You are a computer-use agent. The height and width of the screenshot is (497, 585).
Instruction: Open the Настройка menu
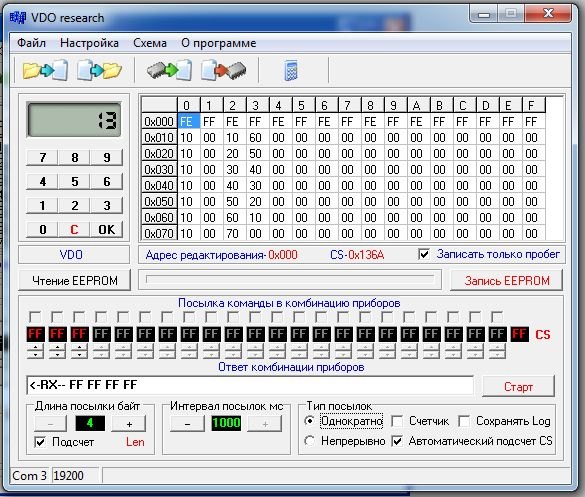[x=89, y=43]
